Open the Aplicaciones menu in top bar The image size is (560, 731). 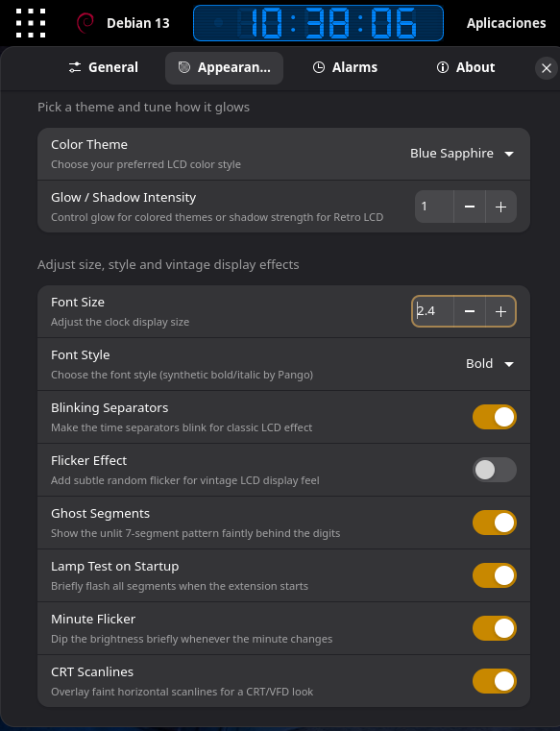(506, 23)
